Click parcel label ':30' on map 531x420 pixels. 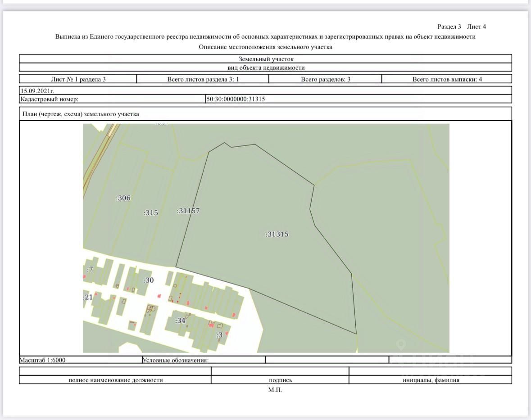tap(149, 280)
